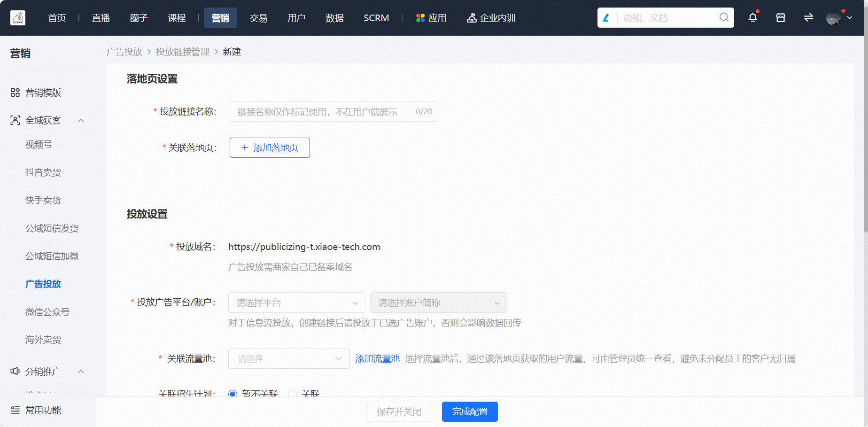This screenshot has width=868, height=427.
Task: Click the 常用功能 label at sidebar bottom
Action: tap(43, 410)
